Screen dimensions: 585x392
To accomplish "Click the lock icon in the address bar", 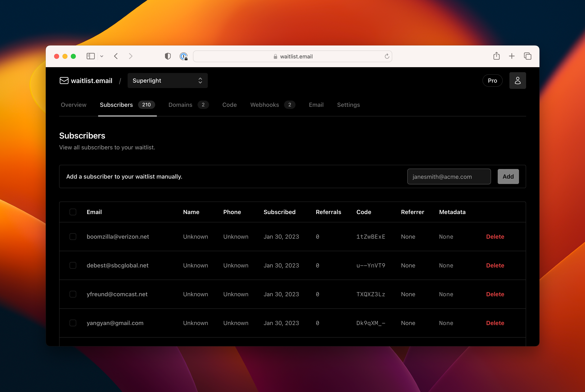I will pyautogui.click(x=275, y=57).
